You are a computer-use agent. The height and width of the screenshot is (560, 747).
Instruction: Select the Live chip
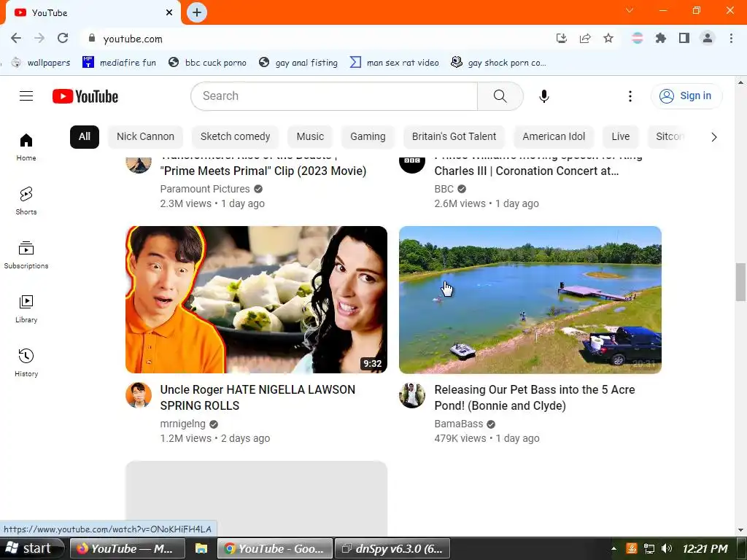click(621, 136)
